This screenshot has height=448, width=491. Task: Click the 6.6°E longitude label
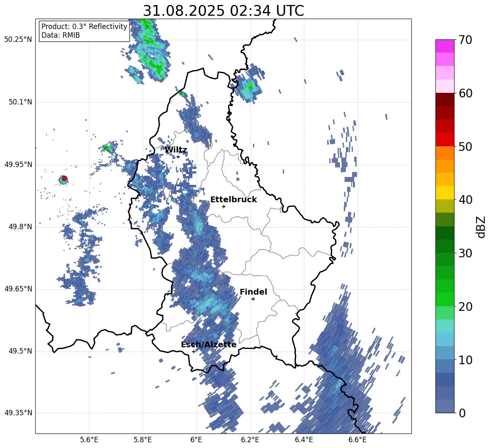tap(357, 440)
